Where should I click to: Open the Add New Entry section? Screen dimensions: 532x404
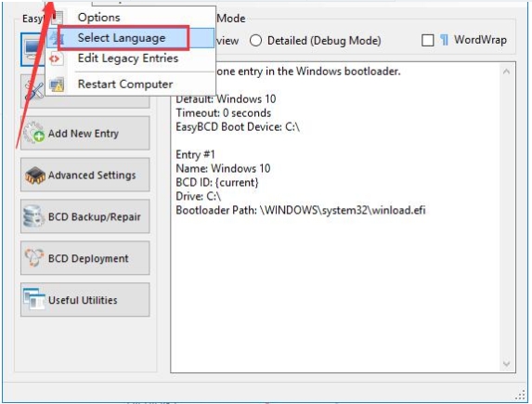tap(84, 133)
